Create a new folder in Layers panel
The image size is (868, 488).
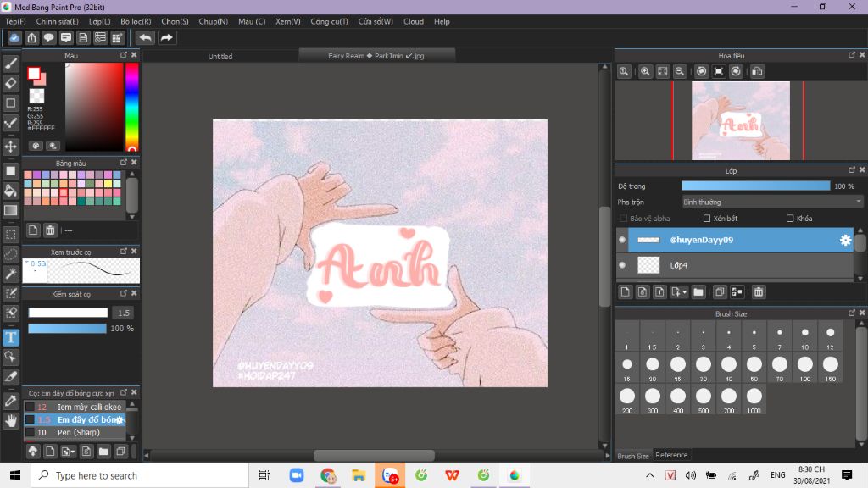pyautogui.click(x=698, y=292)
